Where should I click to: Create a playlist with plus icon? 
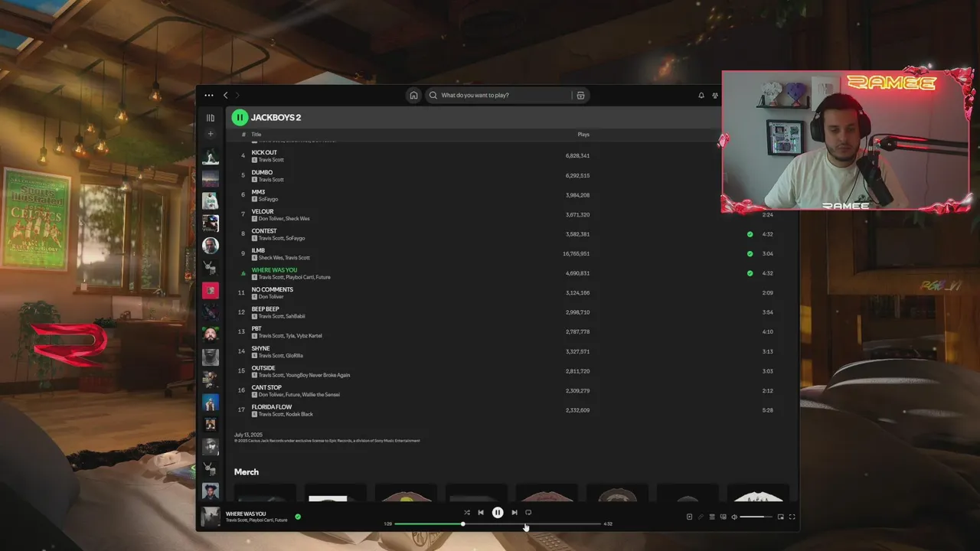pos(211,134)
